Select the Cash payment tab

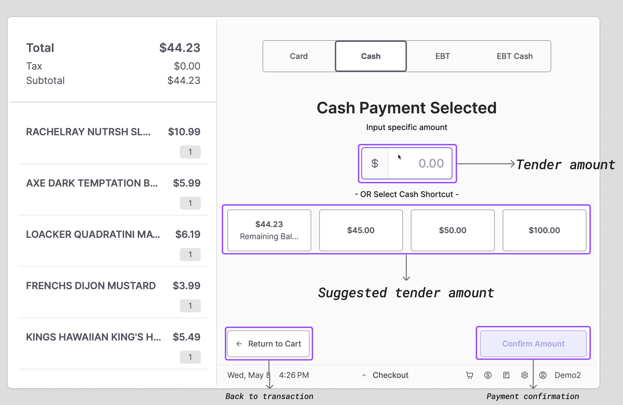pyautogui.click(x=371, y=56)
